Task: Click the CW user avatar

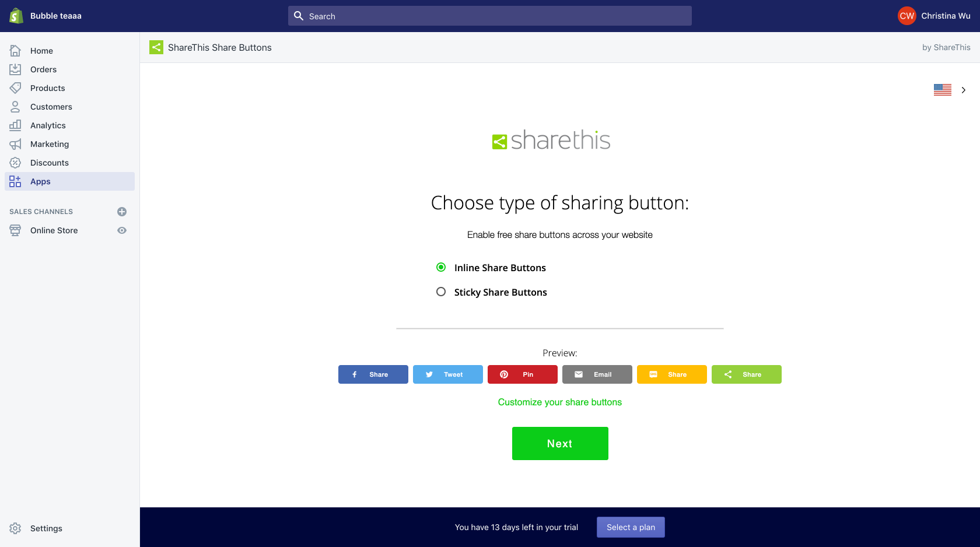Action: coord(907,16)
